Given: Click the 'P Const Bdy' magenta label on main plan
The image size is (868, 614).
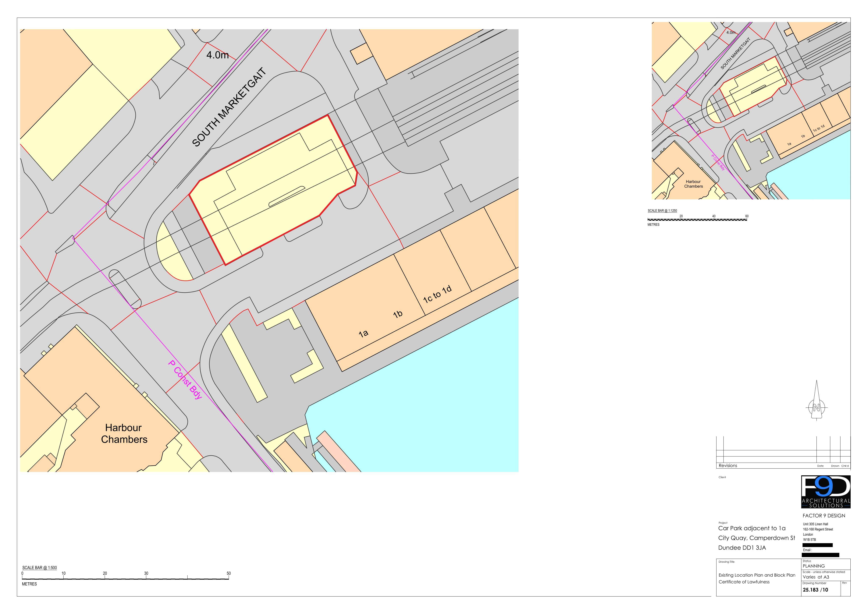Looking at the screenshot, I should pyautogui.click(x=185, y=380).
